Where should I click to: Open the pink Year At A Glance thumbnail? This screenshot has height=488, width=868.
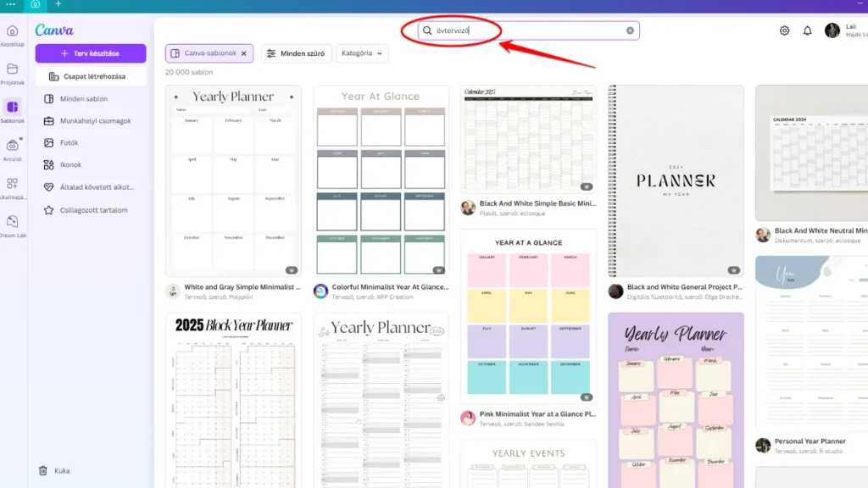[528, 317]
